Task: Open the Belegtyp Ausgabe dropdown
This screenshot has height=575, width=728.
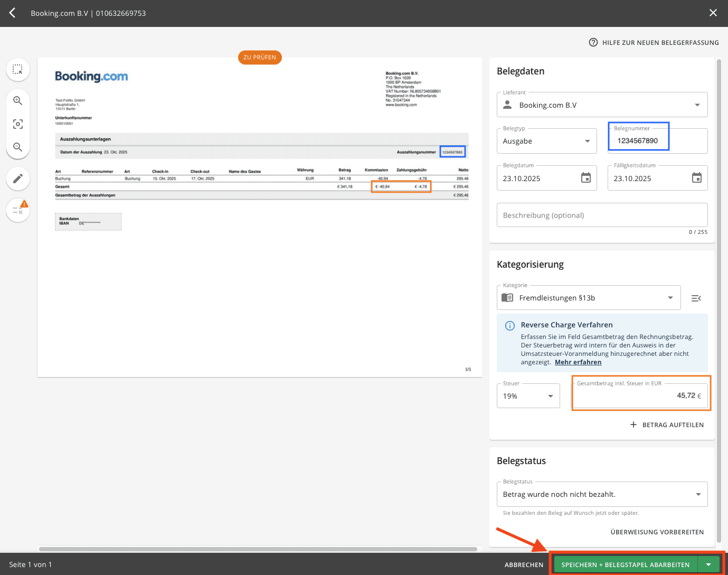Action: click(x=547, y=141)
